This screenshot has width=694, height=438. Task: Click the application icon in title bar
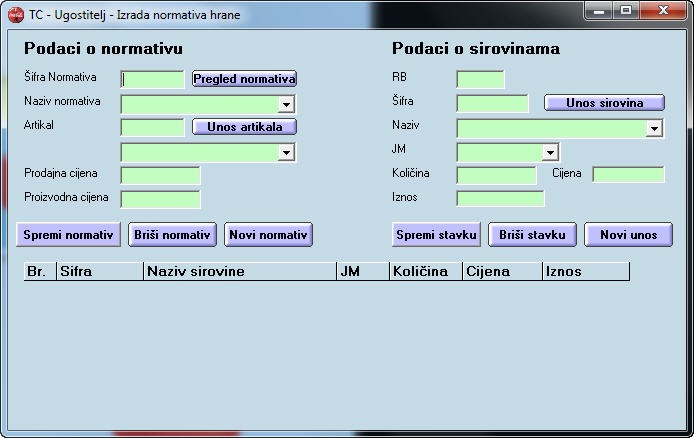pyautogui.click(x=15, y=14)
